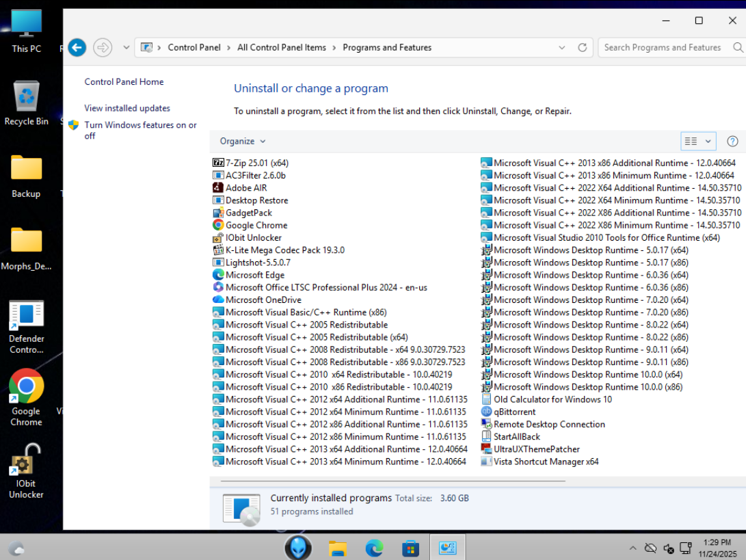The image size is (746, 560).
Task: Click the Google Chrome icon in program list
Action: click(218, 225)
